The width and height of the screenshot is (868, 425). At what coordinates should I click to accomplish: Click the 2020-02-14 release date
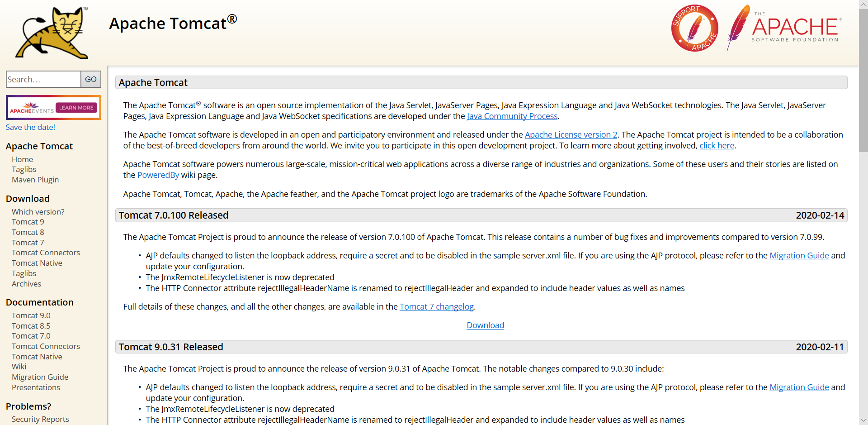coord(820,215)
